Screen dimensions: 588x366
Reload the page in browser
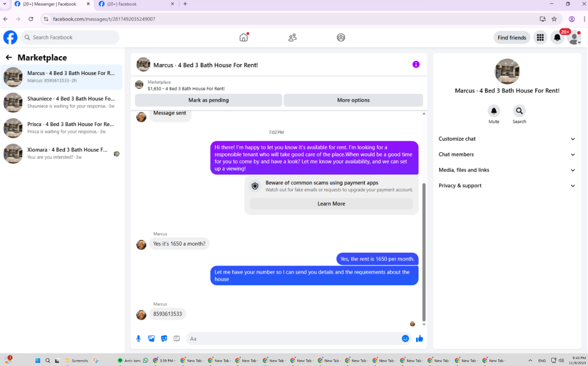pyautogui.click(x=31, y=19)
